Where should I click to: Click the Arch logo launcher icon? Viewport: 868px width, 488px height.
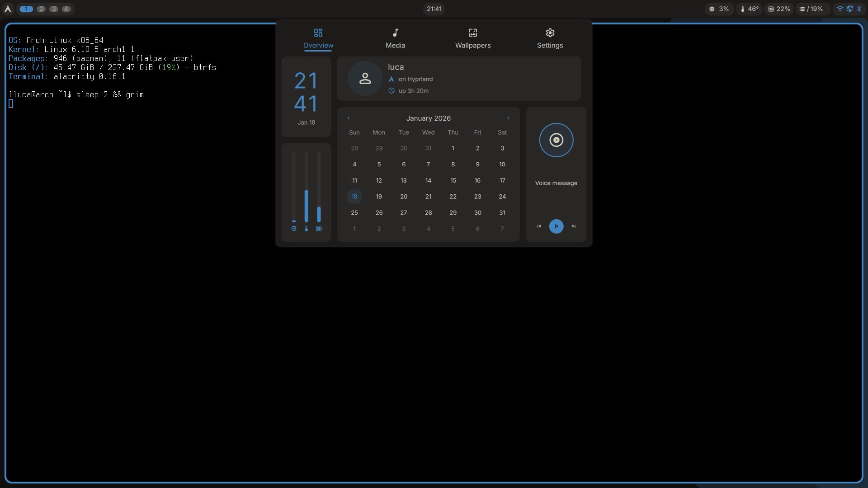pyautogui.click(x=7, y=9)
